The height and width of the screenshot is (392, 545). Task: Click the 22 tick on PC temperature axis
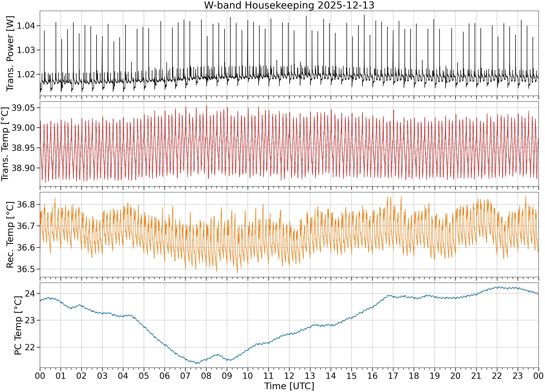30,347
